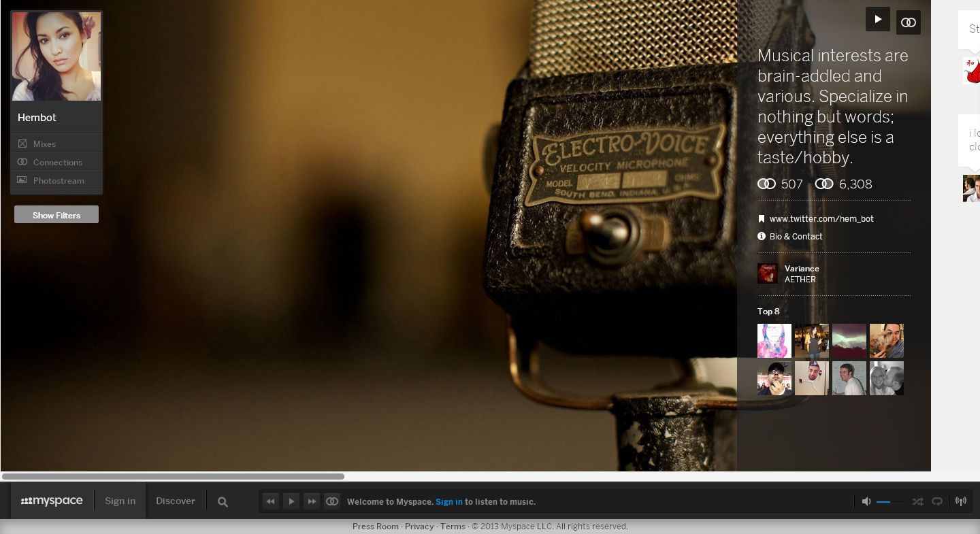Open the woman standing at night in Top 8
The height and width of the screenshot is (534, 980).
click(812, 341)
